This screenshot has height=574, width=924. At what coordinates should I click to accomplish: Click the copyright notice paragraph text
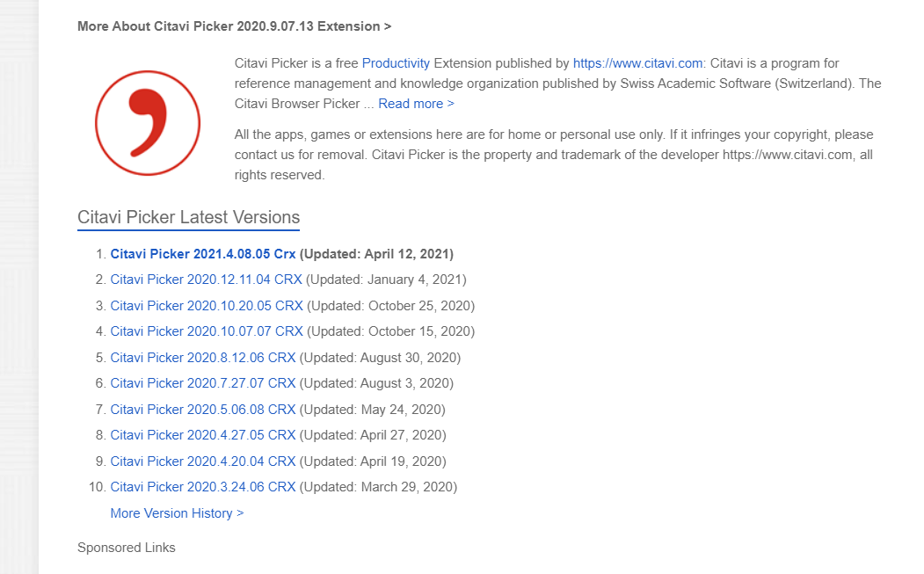pos(554,155)
